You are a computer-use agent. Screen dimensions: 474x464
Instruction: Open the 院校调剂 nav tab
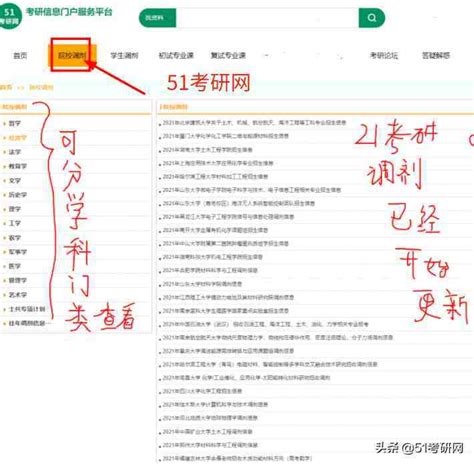pyautogui.click(x=72, y=55)
